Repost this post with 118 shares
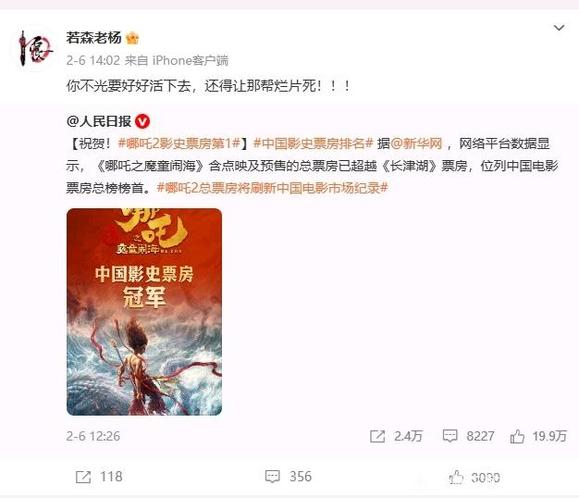Image resolution: width=579 pixels, height=498 pixels. [x=99, y=477]
